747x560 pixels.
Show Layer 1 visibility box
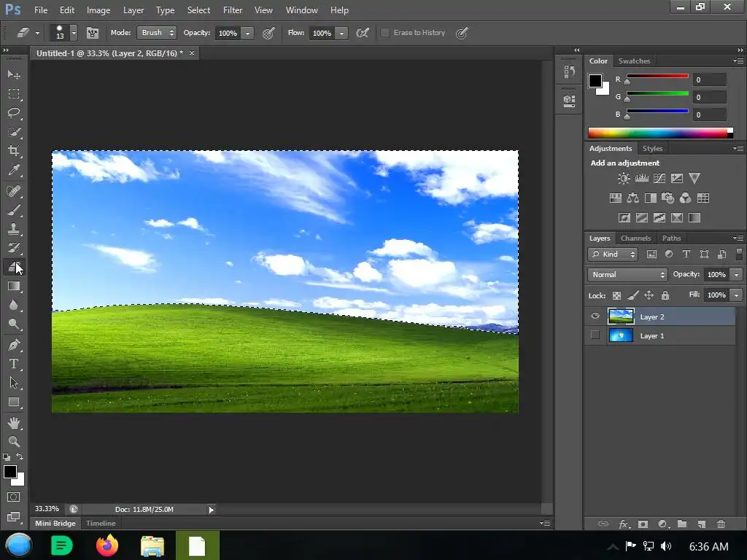click(595, 335)
